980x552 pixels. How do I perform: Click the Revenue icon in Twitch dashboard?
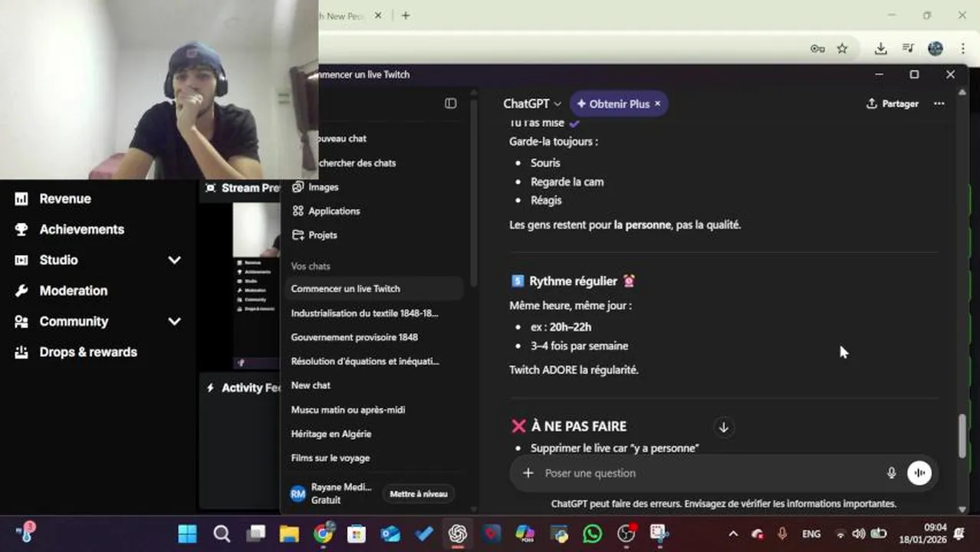pyautogui.click(x=21, y=199)
